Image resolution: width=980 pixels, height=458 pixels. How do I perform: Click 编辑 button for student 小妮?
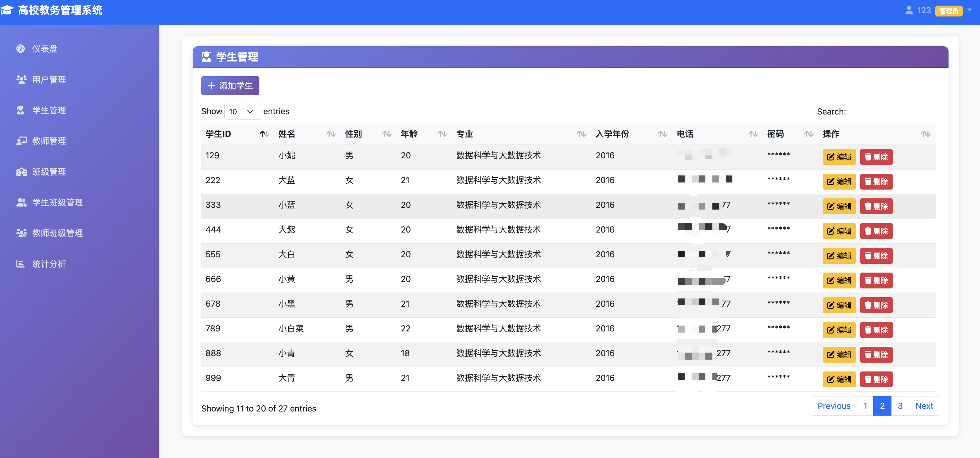point(839,157)
